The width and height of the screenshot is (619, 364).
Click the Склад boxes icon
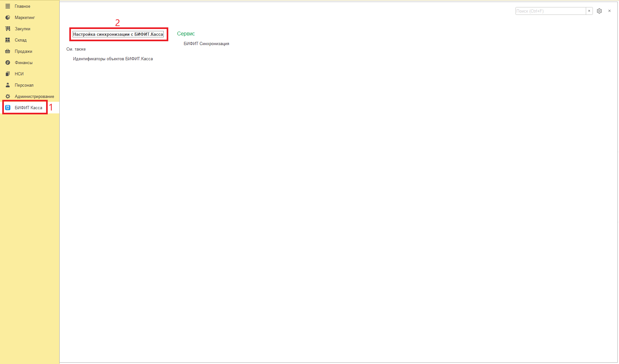click(x=8, y=40)
